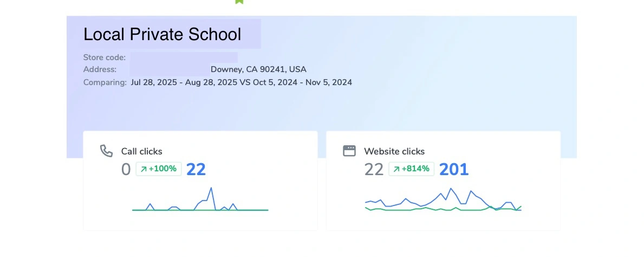Image resolution: width=644 pixels, height=257 pixels.
Task: Click the browser window icon beside Website clicks
Action: [349, 151]
